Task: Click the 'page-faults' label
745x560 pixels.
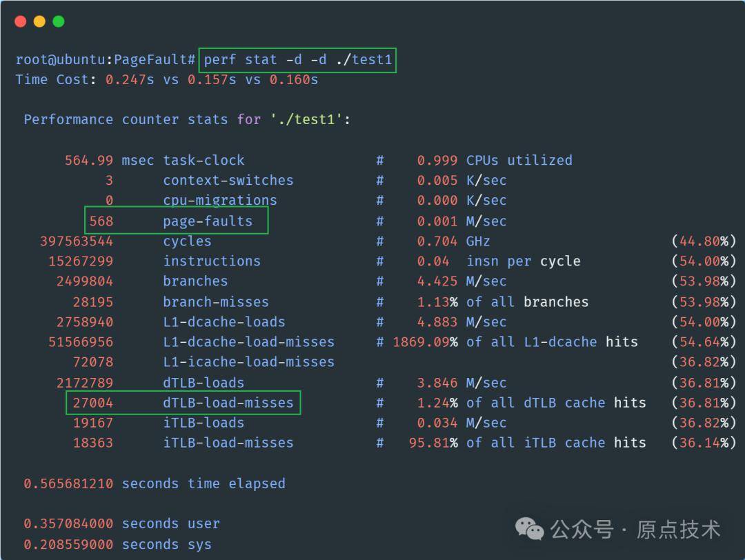Action: point(208,221)
